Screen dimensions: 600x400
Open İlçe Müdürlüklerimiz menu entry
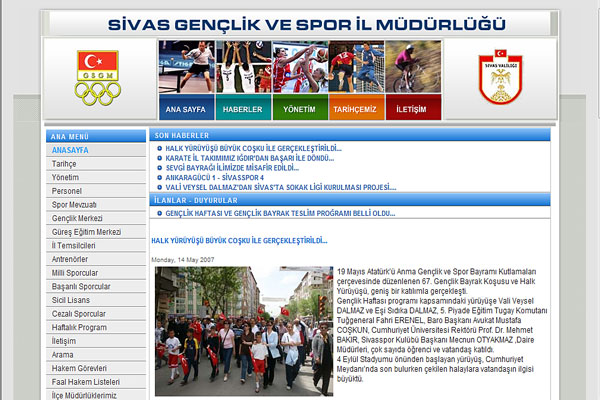(96, 395)
